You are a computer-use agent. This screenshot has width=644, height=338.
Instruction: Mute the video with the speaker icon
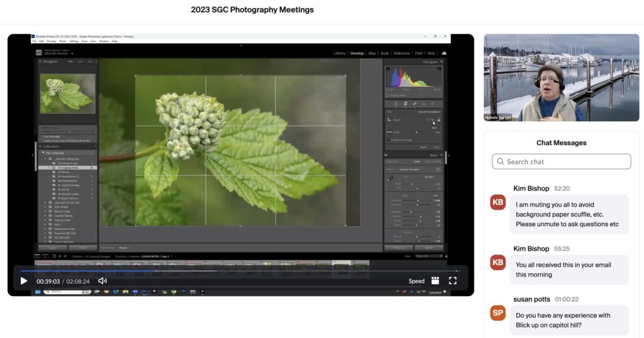tap(103, 281)
